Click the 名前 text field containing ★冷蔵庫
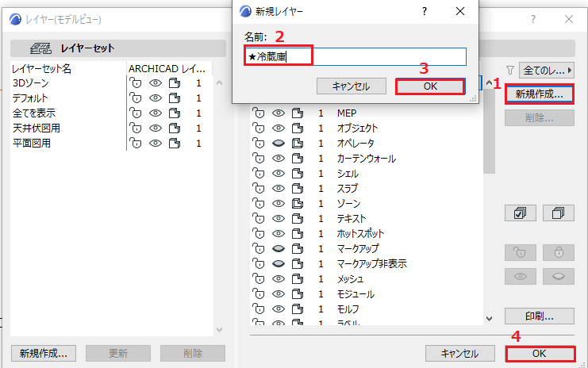The width and height of the screenshot is (588, 368). tap(355, 56)
